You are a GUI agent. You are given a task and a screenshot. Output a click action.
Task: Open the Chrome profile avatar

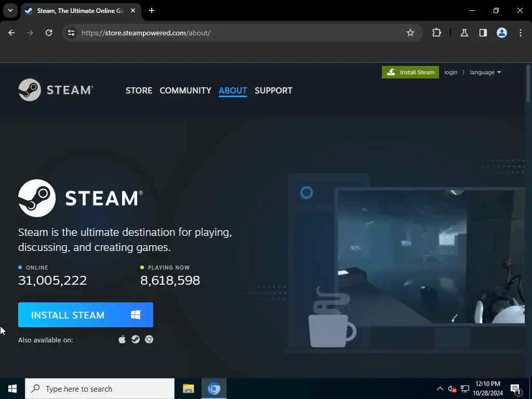pos(502,33)
